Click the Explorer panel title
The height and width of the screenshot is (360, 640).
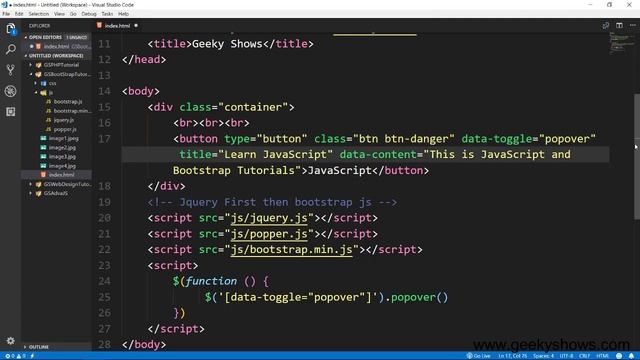pyautogui.click(x=39, y=26)
